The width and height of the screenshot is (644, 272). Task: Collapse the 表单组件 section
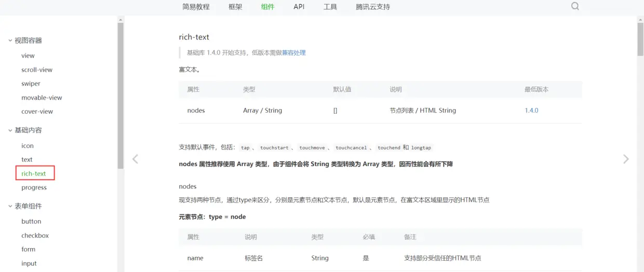pos(10,206)
